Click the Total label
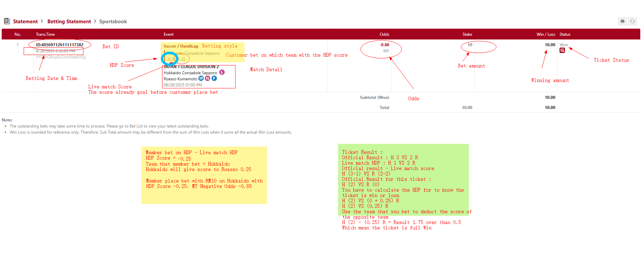 pos(385,108)
